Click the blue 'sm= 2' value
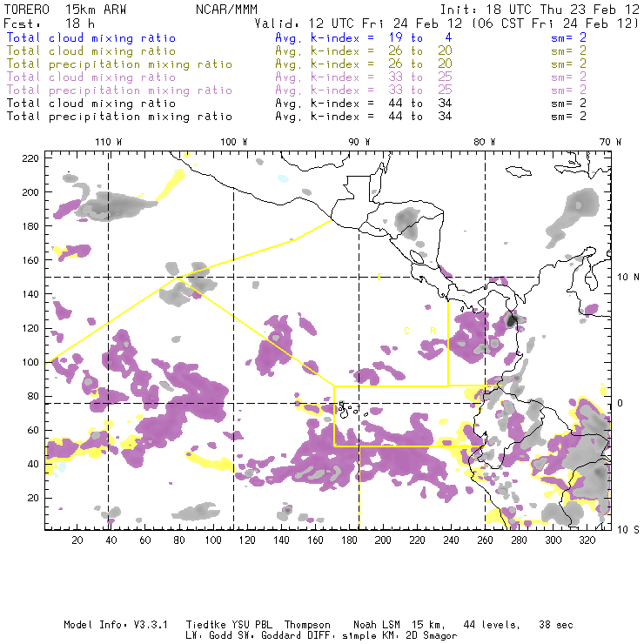This screenshot has width=644, height=644. [568, 38]
